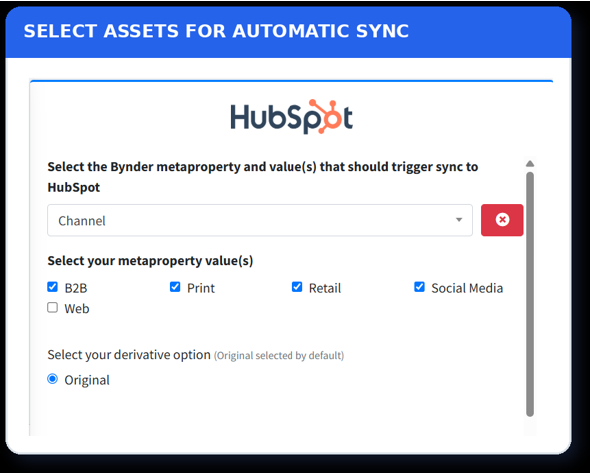
Task: Click the HubSpot logo
Action: coord(292,117)
